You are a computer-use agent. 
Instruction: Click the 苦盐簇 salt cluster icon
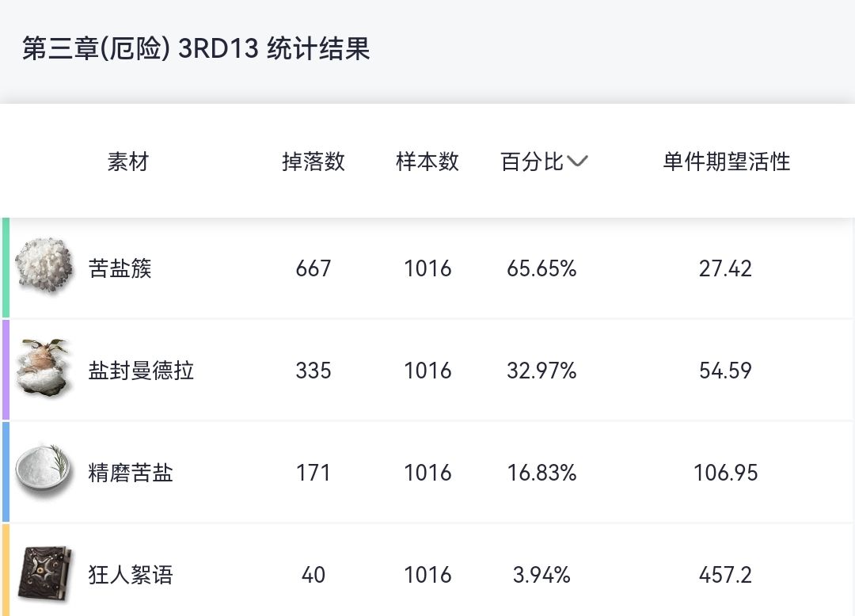(x=44, y=267)
